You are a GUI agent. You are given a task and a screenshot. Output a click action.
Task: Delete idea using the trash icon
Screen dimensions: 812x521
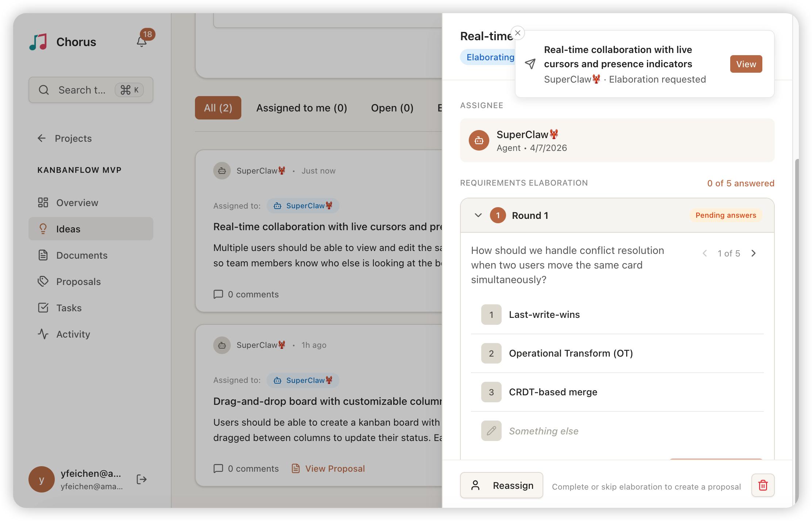pyautogui.click(x=763, y=485)
